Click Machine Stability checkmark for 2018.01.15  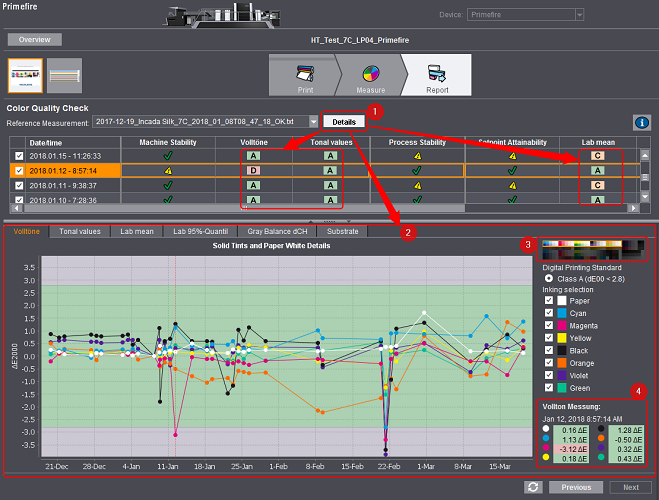pos(168,156)
